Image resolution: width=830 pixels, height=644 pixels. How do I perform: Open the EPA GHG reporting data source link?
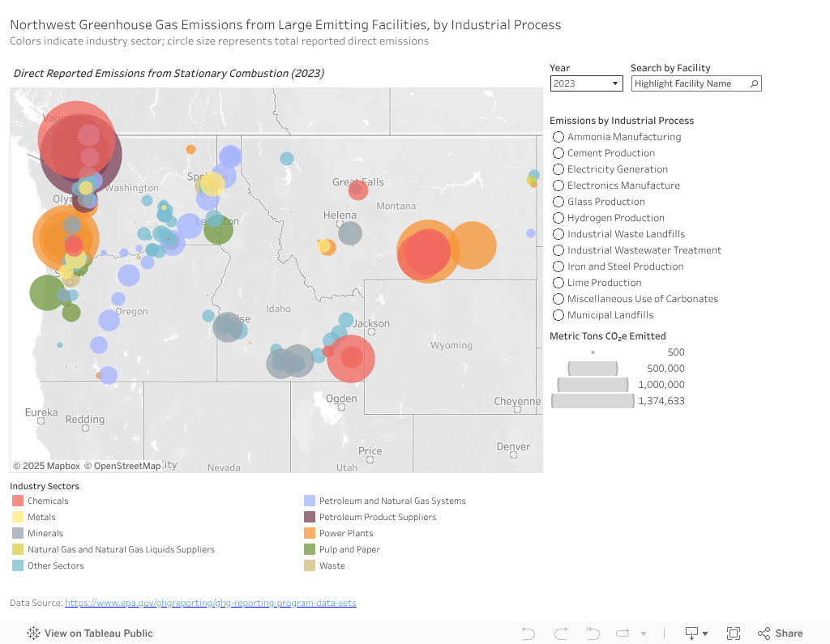click(212, 603)
